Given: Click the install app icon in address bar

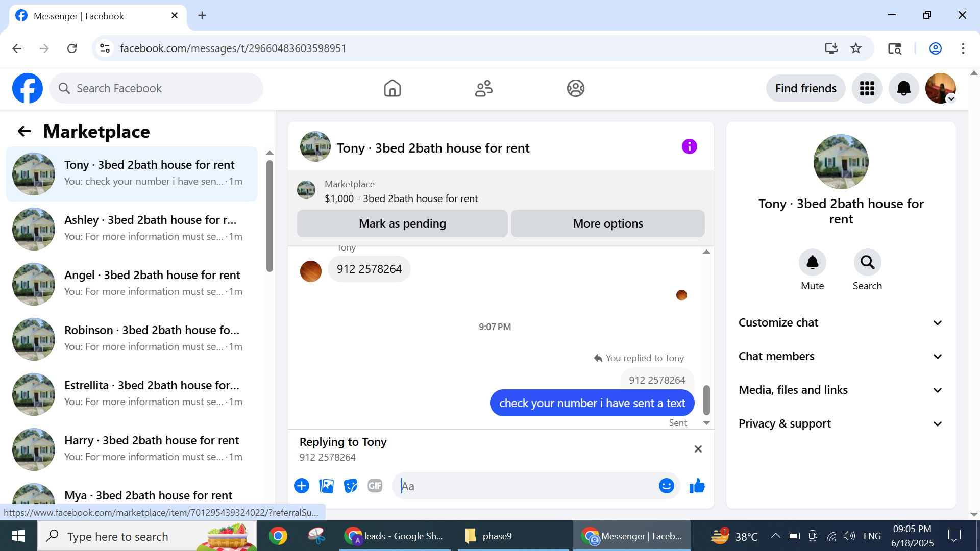Looking at the screenshot, I should [831, 48].
